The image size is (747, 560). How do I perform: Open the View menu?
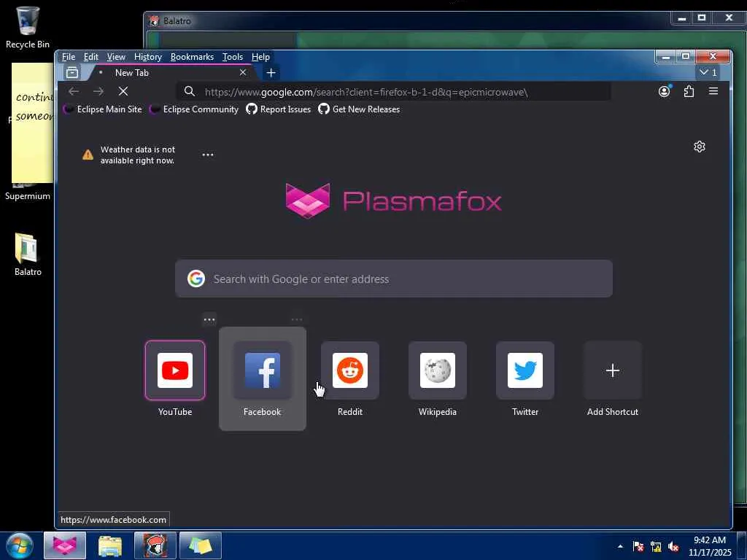point(116,57)
